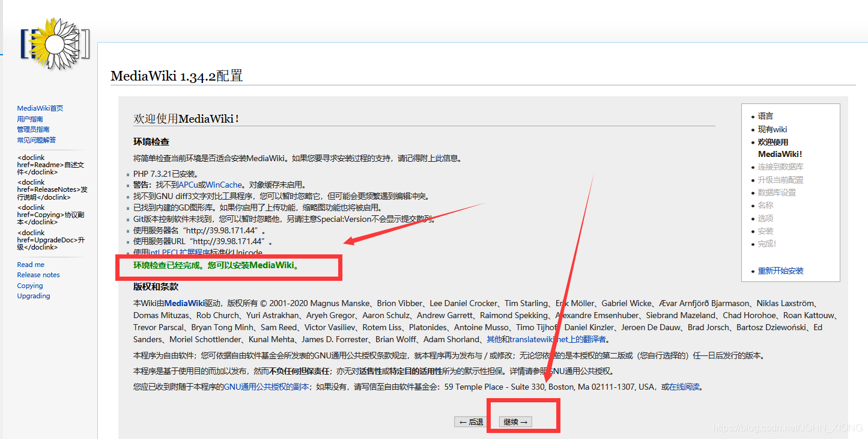
Task: Click the 其他 contributors link
Action: pos(494,340)
